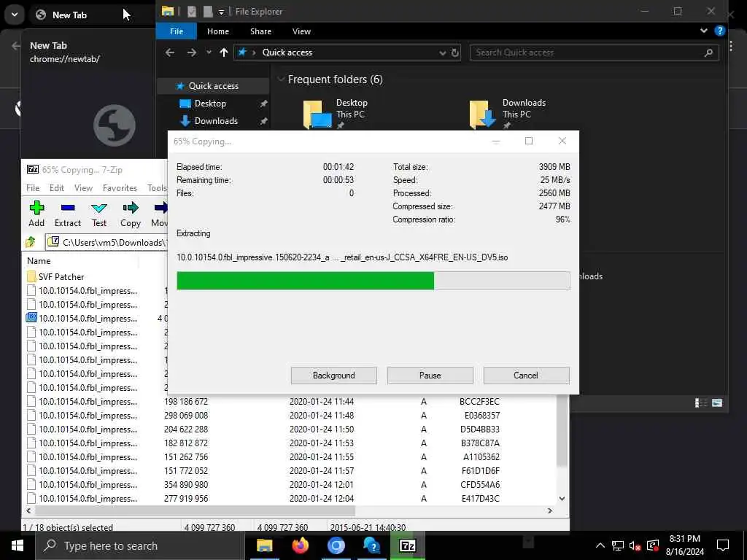Click 7-Zip vertical scrollbar down arrow

coord(562,499)
